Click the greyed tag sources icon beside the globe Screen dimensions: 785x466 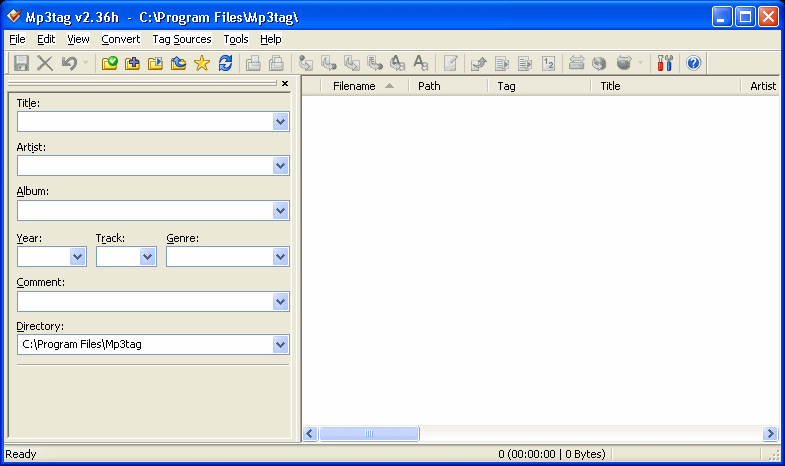coord(624,63)
